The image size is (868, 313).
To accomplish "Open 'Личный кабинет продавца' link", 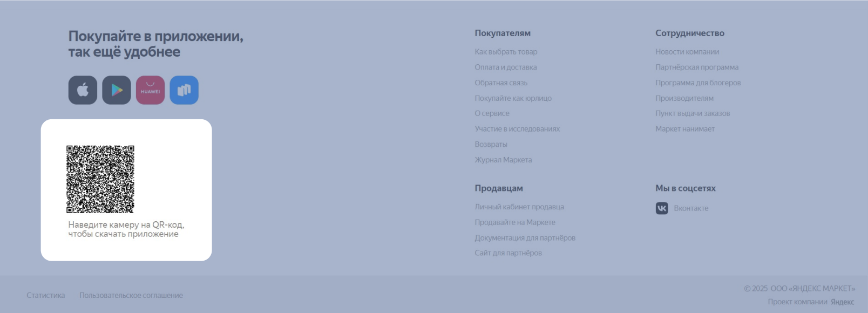I will pos(519,207).
